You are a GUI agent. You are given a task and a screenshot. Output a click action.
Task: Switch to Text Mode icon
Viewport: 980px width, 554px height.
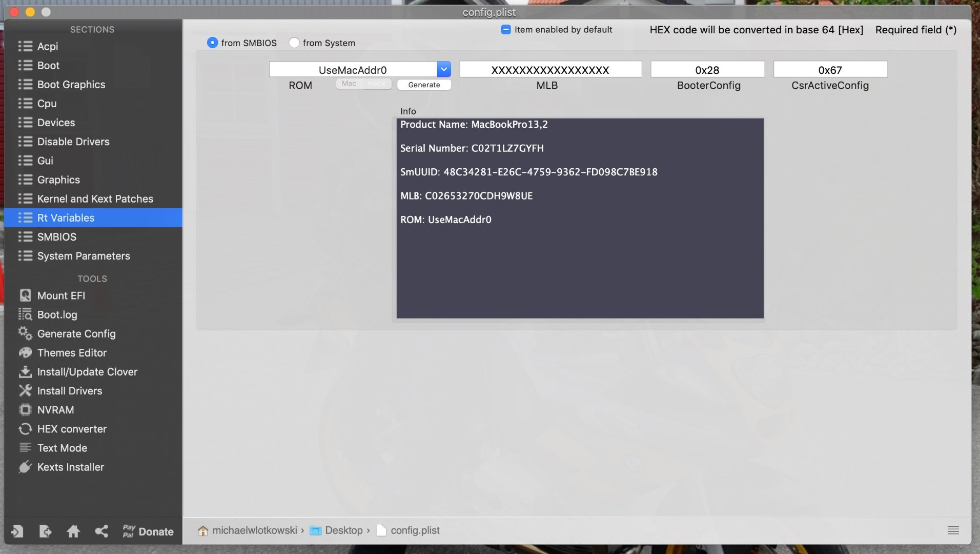point(25,448)
